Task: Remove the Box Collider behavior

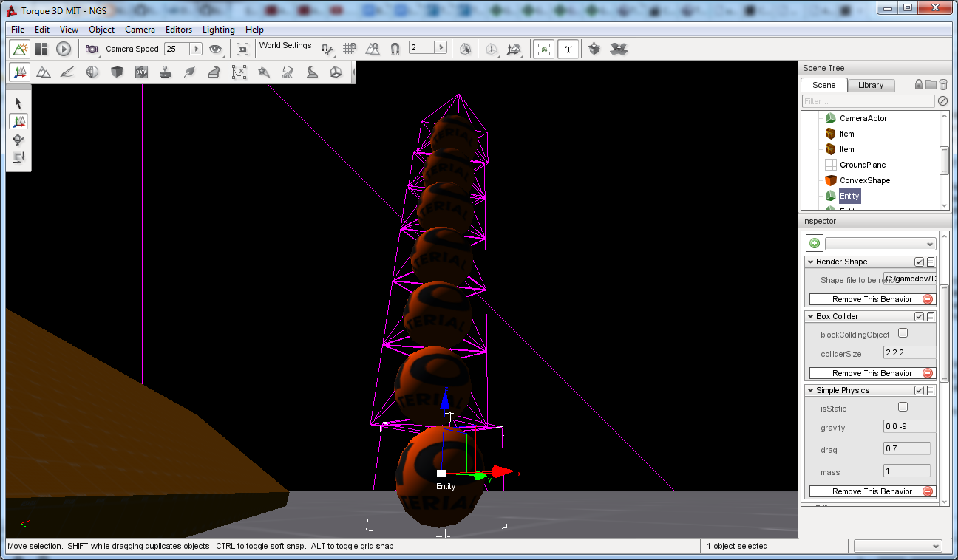Action: [872, 373]
